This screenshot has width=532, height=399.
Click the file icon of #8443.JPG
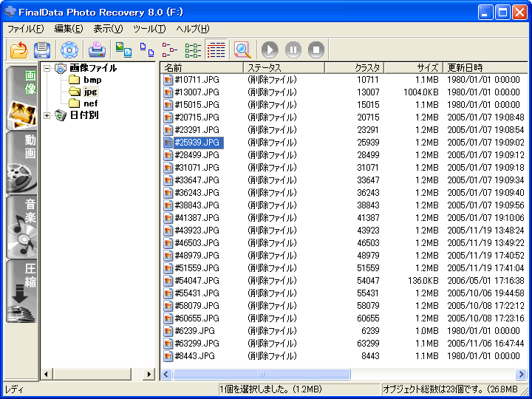point(168,356)
